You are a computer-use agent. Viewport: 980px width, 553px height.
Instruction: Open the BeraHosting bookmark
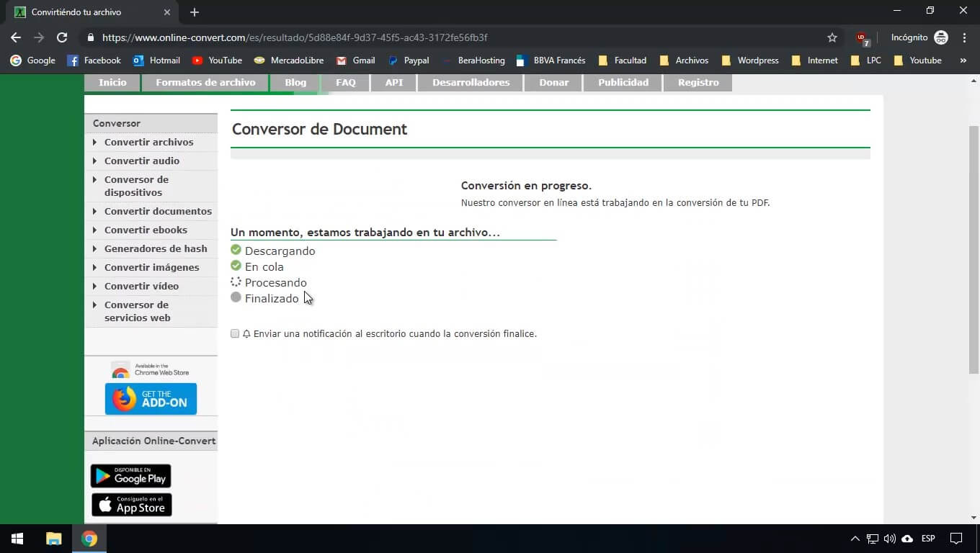point(473,60)
